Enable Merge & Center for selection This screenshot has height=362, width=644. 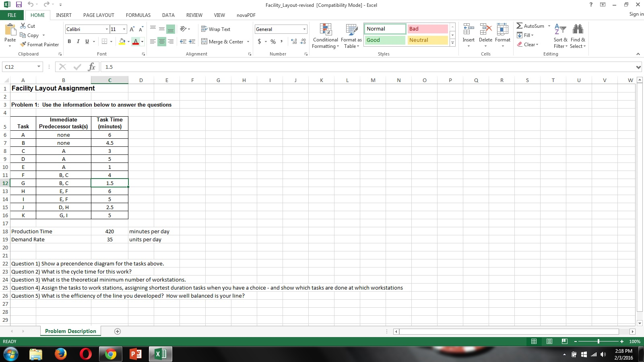coord(224,41)
